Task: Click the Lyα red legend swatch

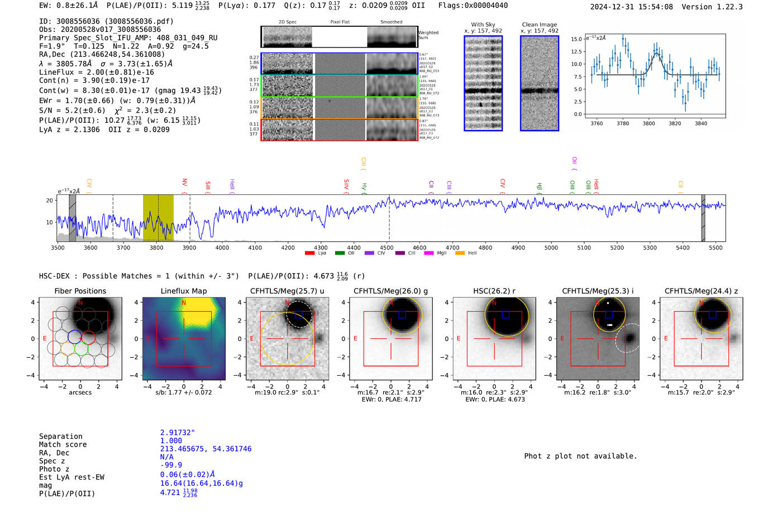Action: click(x=309, y=253)
